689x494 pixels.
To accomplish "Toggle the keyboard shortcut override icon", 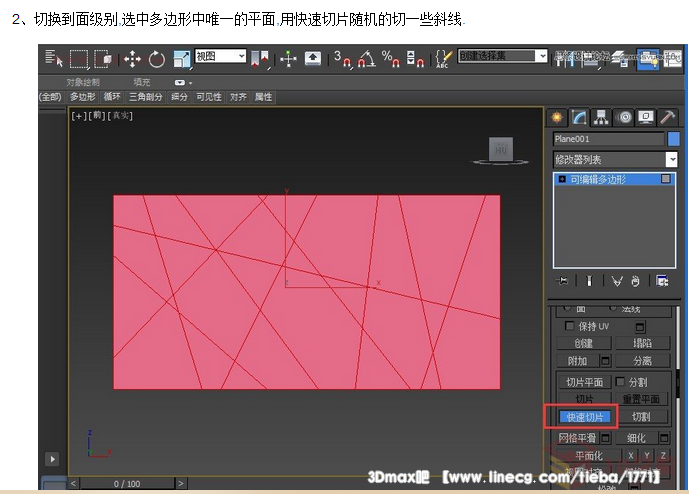I will (313, 58).
